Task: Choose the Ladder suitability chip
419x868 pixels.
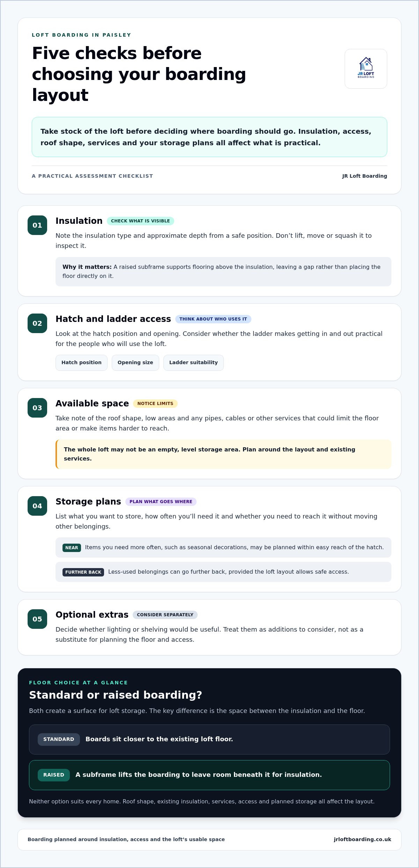Action: click(193, 362)
